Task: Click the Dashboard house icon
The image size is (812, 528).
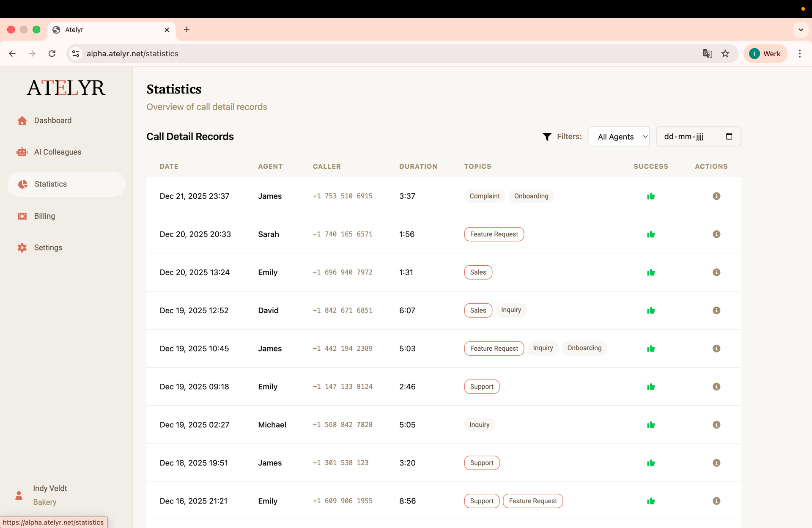Action: (x=22, y=121)
